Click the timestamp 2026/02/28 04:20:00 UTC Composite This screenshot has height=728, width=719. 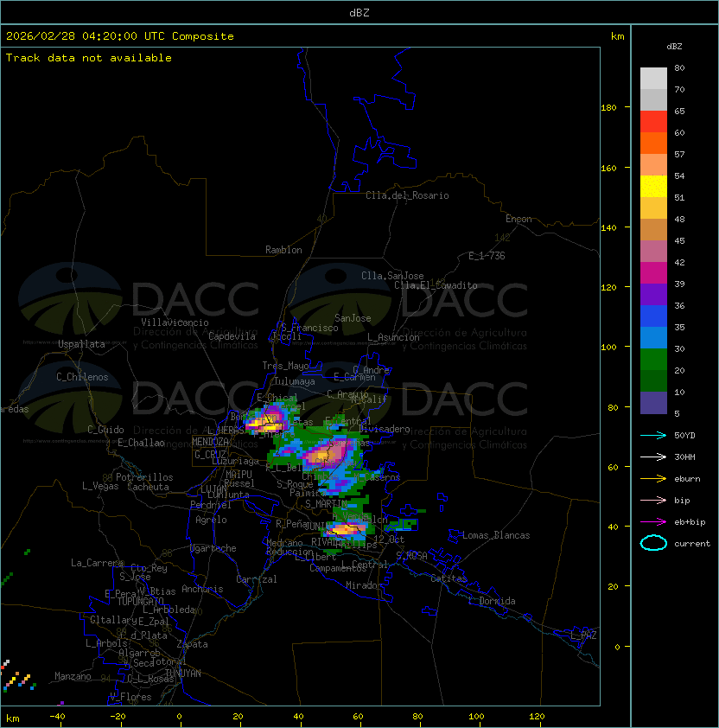click(x=120, y=36)
